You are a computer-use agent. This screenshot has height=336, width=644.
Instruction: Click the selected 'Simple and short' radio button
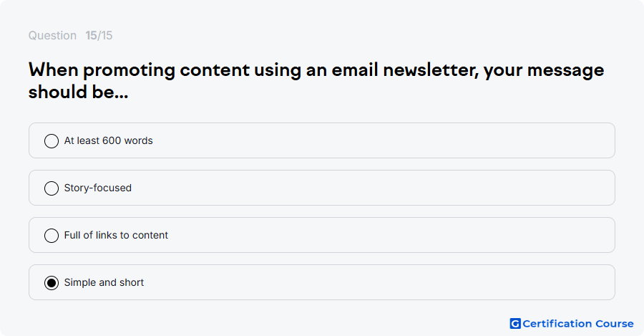52,283
